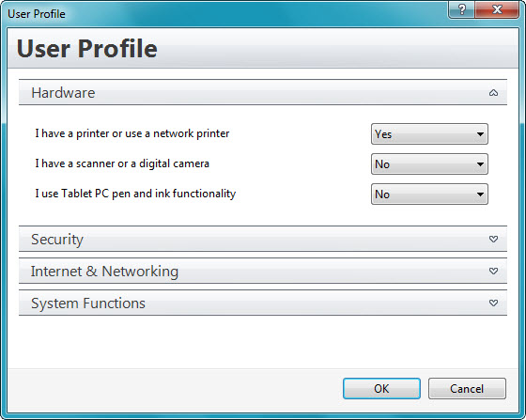This screenshot has width=526, height=420.
Task: Open the Tablet PC pen dropdown
Action: 429,194
